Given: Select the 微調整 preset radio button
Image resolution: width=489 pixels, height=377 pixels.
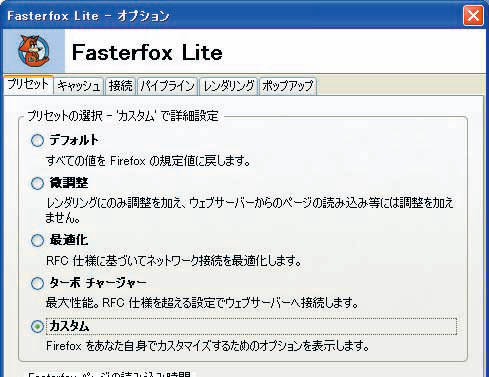Looking at the screenshot, I should pyautogui.click(x=37, y=183).
